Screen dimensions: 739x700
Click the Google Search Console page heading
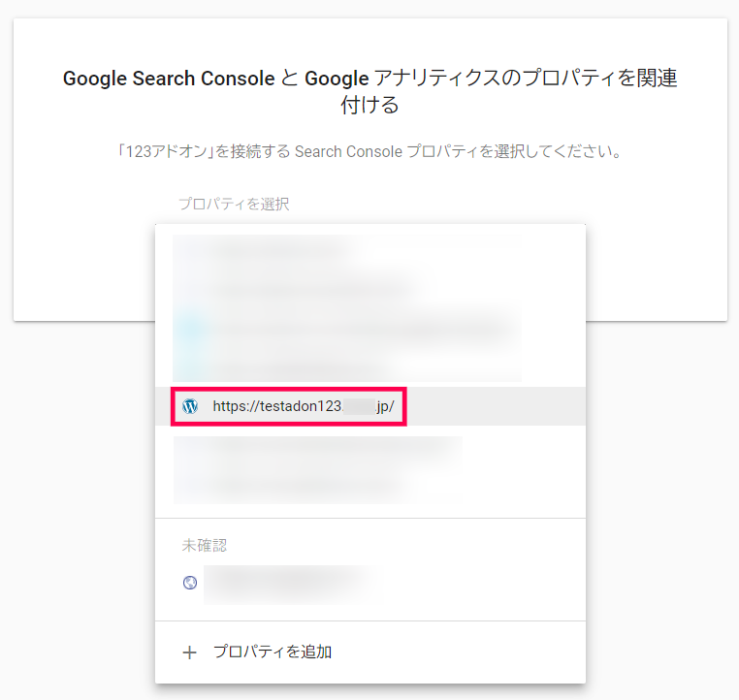(x=369, y=91)
